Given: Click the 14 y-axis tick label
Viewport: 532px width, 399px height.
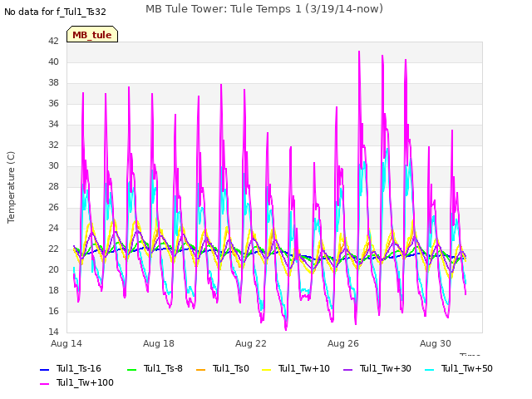Looking at the screenshot, I should (x=53, y=332).
